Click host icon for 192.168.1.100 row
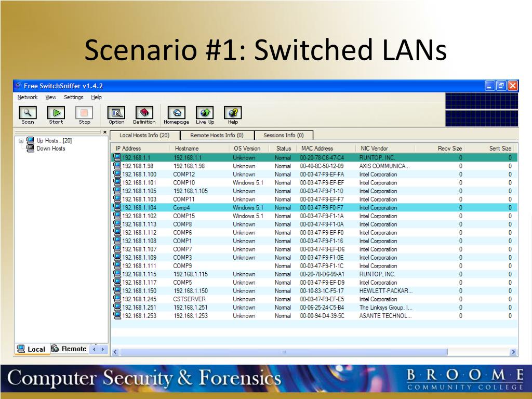Viewport: 532px width, 399px height. point(117,174)
